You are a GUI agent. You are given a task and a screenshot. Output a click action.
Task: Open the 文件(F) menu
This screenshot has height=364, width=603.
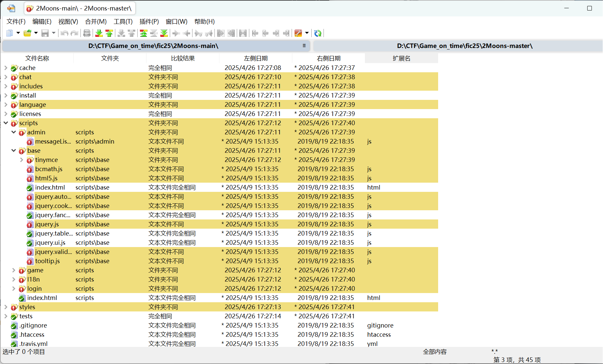(x=16, y=22)
